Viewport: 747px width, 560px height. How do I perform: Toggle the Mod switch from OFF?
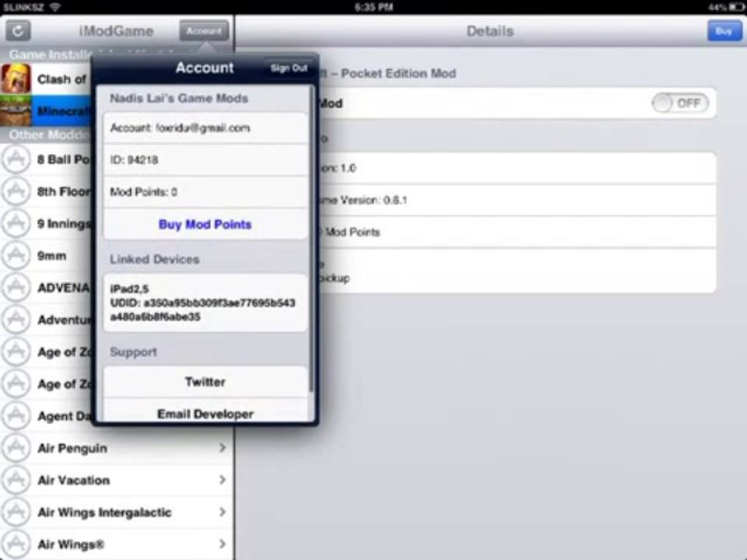click(680, 103)
